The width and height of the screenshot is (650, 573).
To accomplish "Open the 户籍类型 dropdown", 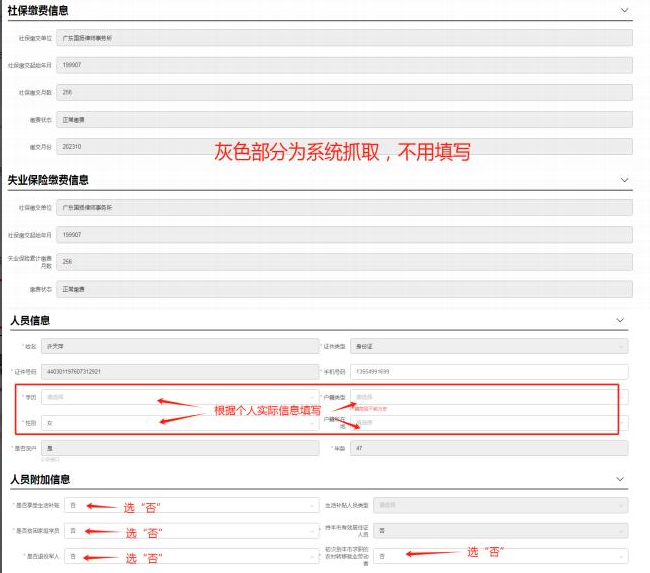I will 489,397.
